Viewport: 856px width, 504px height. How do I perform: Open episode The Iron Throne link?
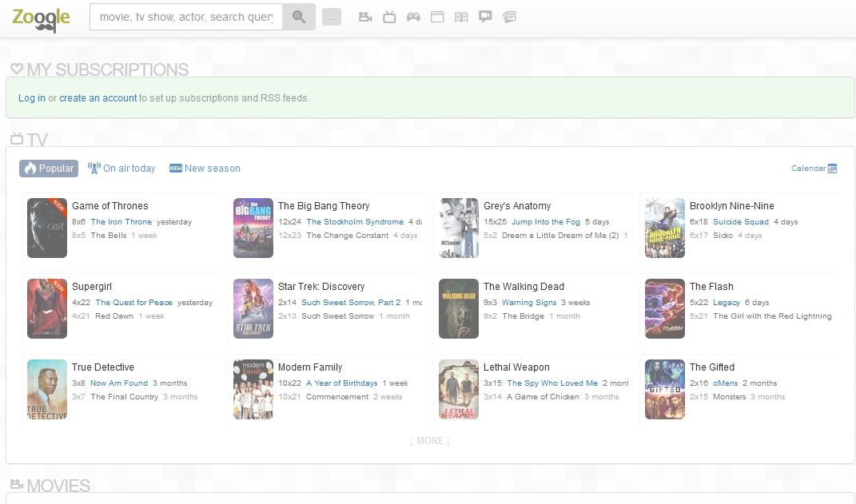[121, 222]
